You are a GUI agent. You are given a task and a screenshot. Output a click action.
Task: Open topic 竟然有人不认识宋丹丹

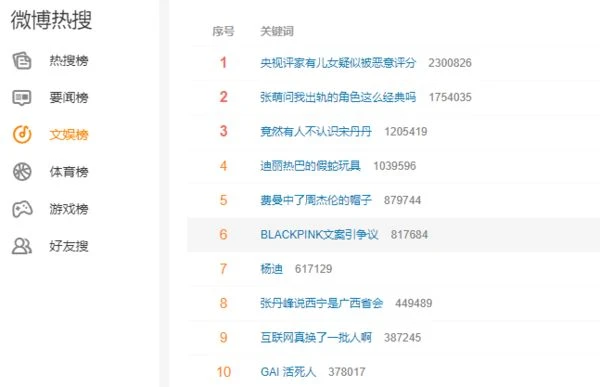point(316,132)
